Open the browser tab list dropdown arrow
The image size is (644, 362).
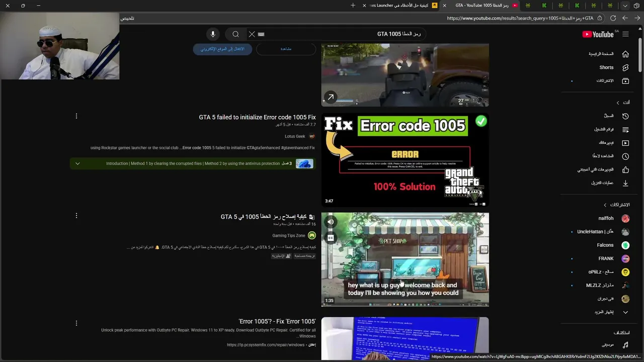(x=625, y=6)
